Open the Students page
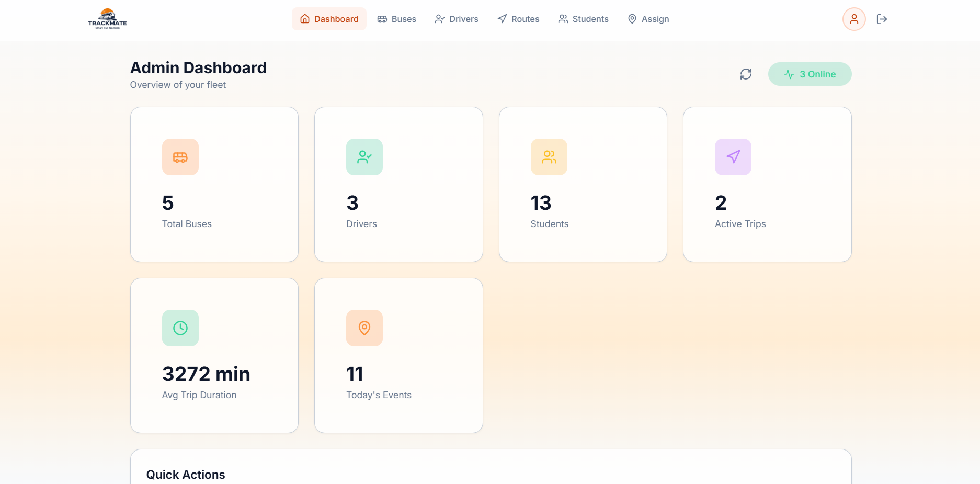 point(583,19)
